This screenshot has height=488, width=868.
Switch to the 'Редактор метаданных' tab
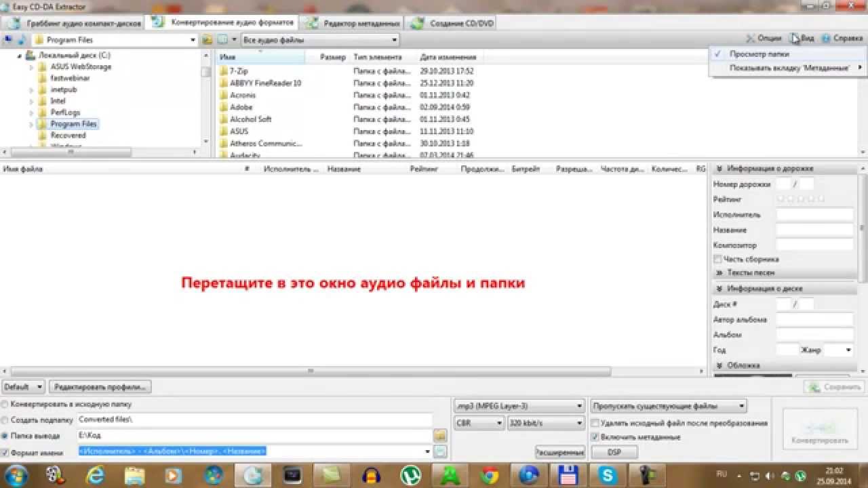coord(351,23)
